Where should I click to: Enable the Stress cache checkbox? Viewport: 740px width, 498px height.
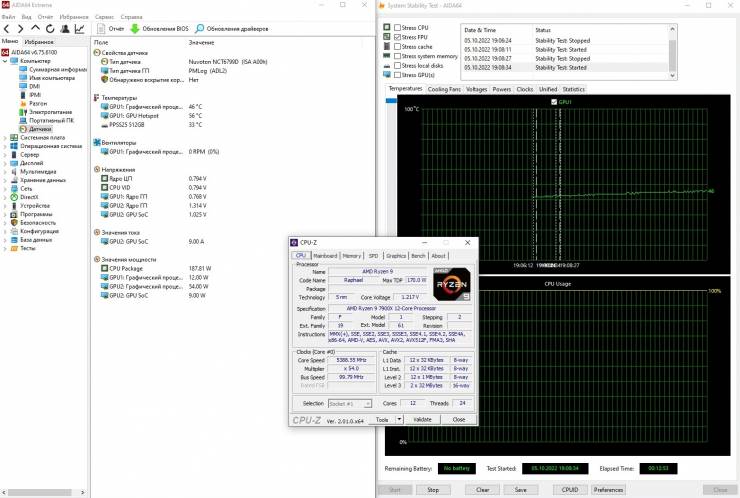tap(397, 47)
